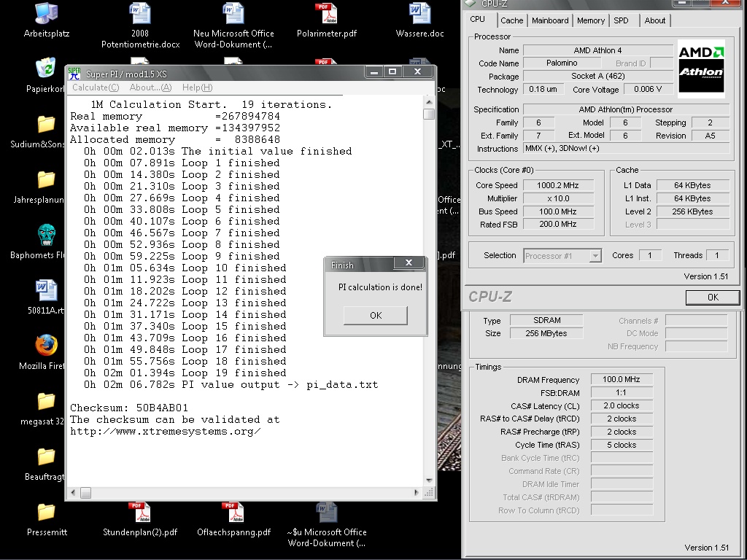747x560 pixels.
Task: Click the Core Voltage value 0.006 V
Action: tap(648, 89)
